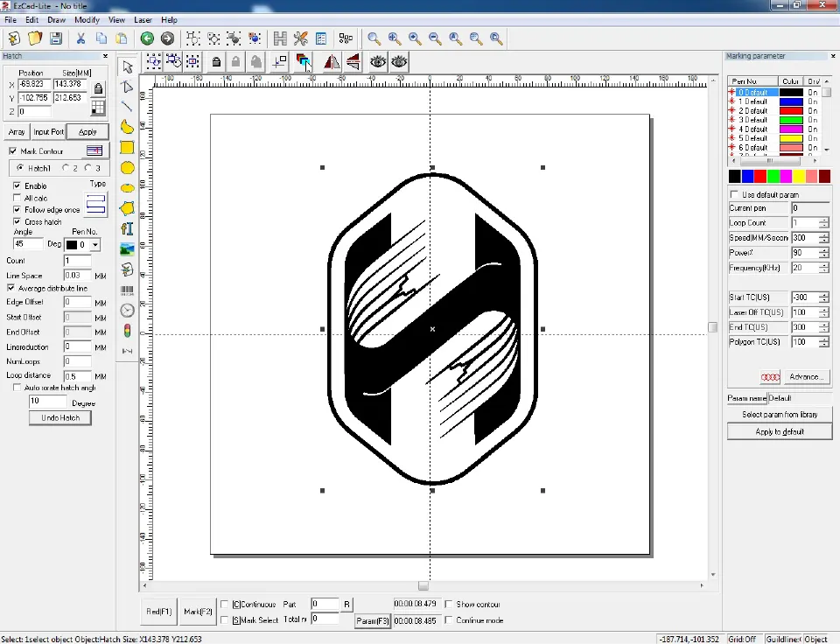Step the Polygon TC(US) spinner

coord(823,342)
